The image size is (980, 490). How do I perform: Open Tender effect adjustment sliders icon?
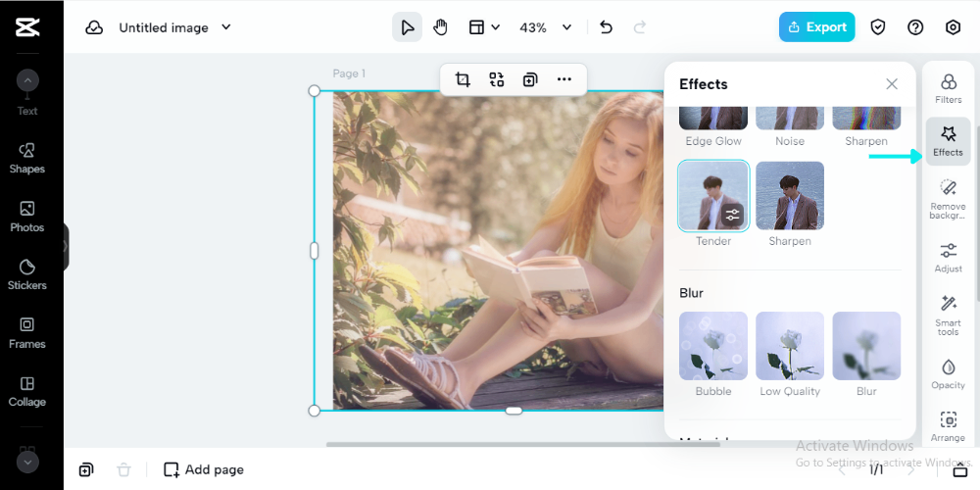pyautogui.click(x=732, y=215)
